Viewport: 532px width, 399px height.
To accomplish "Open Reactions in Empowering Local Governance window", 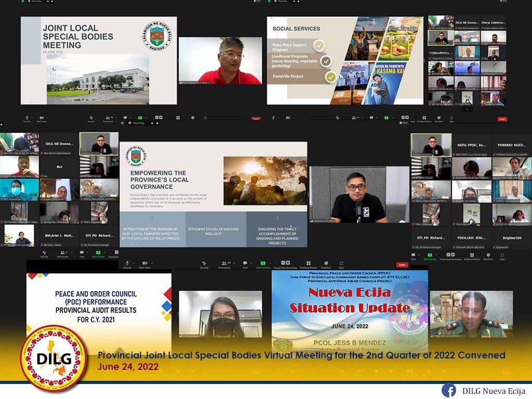I will pos(326,264).
